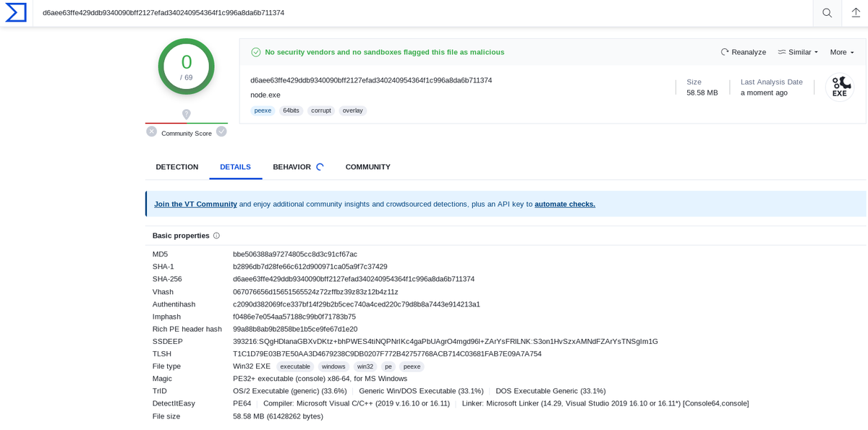Click the VirusTotal logo icon
The width and height of the screenshot is (868, 430).
click(16, 12)
